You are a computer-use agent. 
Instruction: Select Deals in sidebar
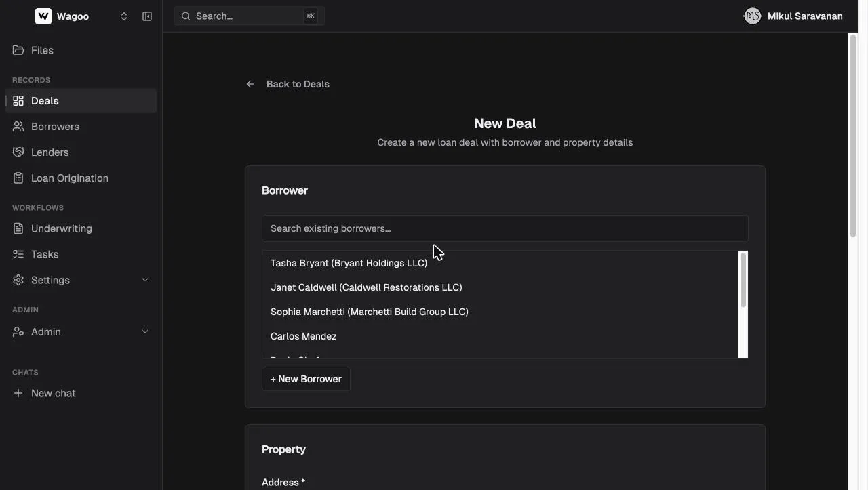[x=81, y=101]
